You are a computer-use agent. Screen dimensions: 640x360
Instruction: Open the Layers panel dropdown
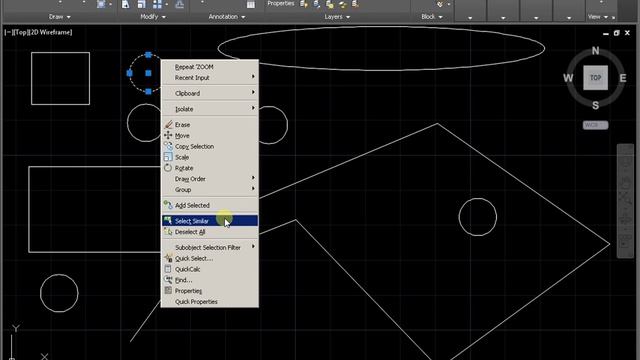tap(337, 17)
